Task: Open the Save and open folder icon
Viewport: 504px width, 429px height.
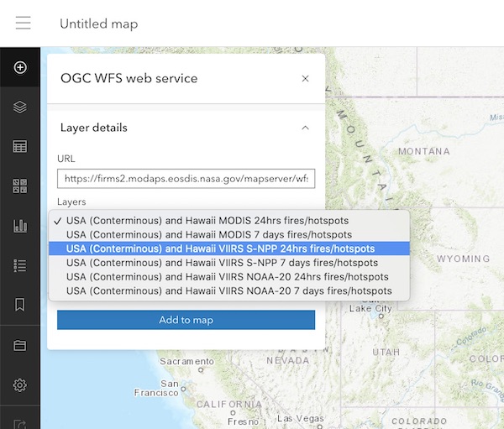Action: [x=20, y=345]
